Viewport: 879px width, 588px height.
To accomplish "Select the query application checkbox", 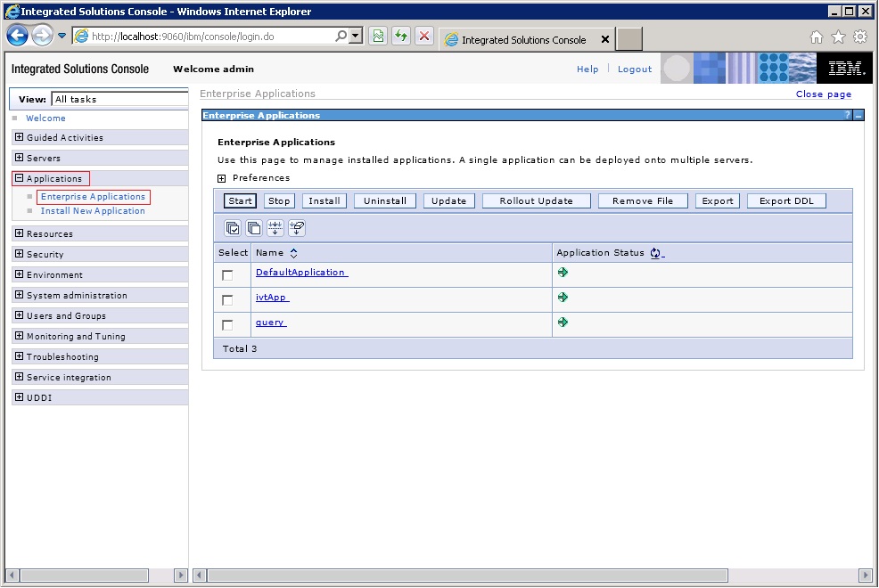I will 227,325.
